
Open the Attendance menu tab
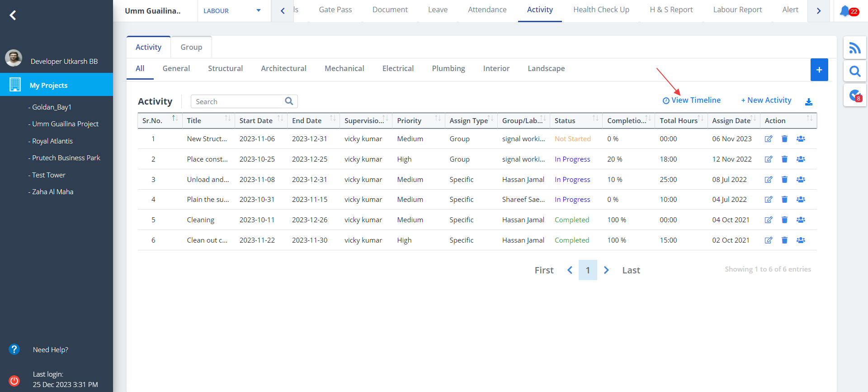(487, 10)
